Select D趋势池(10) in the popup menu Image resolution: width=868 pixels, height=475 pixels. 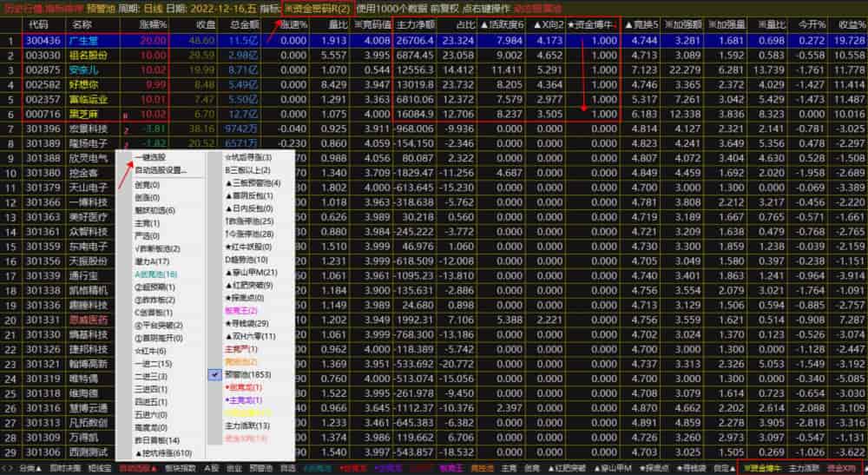(x=247, y=260)
